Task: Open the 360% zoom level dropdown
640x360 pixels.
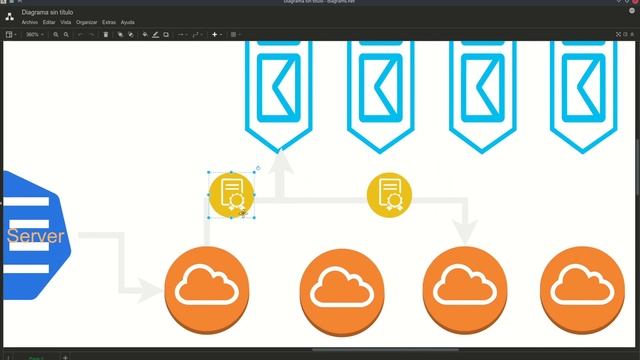Action: pyautogui.click(x=35, y=35)
